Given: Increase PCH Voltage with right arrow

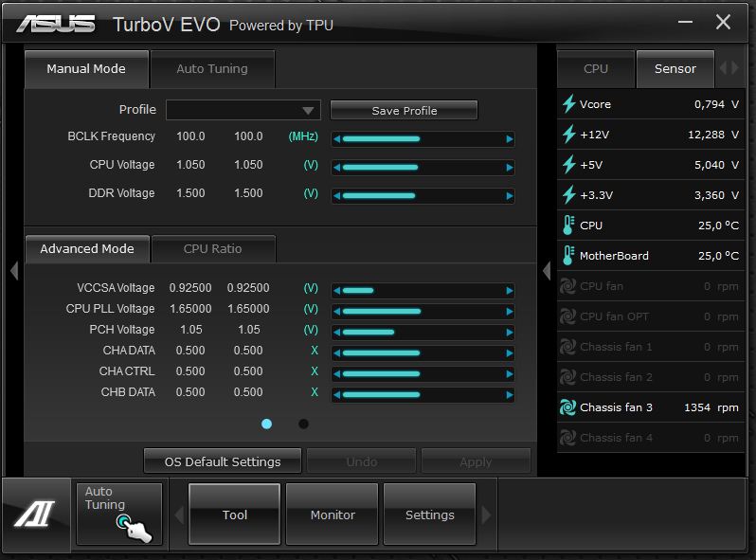Looking at the screenshot, I should tap(509, 333).
